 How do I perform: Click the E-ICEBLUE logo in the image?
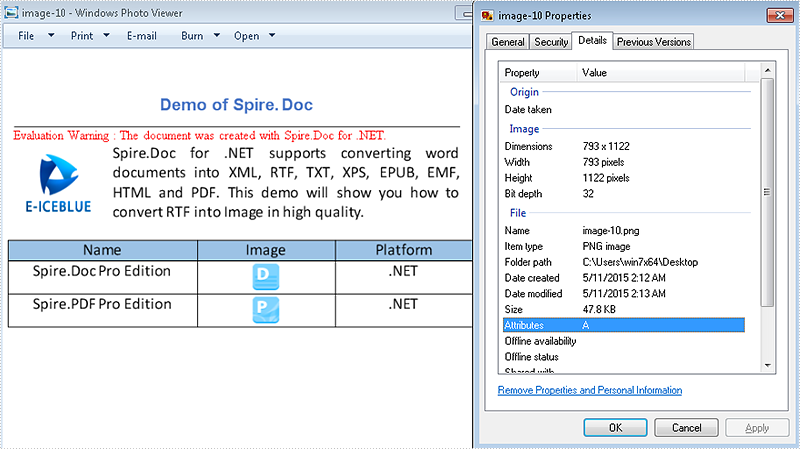click(x=59, y=184)
